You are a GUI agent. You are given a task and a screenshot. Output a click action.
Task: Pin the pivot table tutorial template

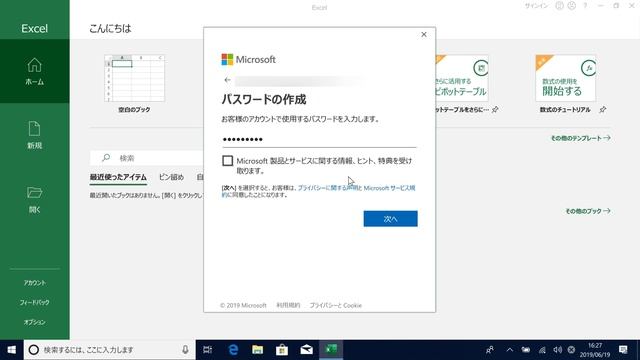(x=495, y=109)
